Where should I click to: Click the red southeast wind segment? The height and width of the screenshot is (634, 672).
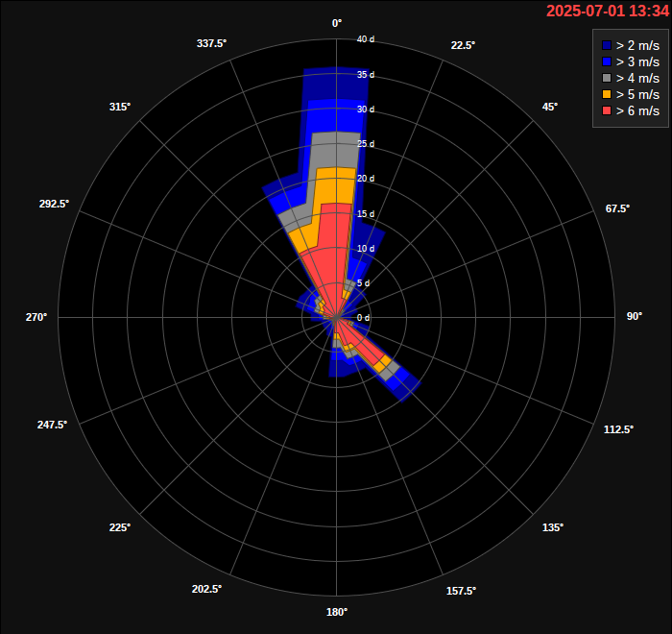(x=362, y=343)
